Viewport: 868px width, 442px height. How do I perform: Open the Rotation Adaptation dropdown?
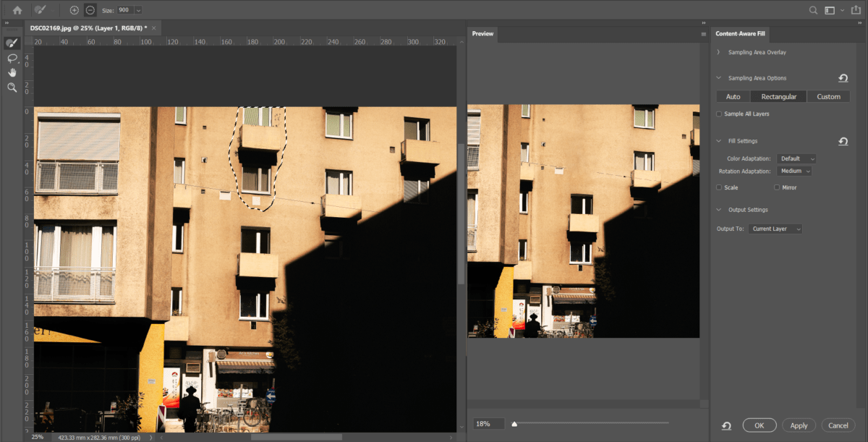(x=793, y=171)
